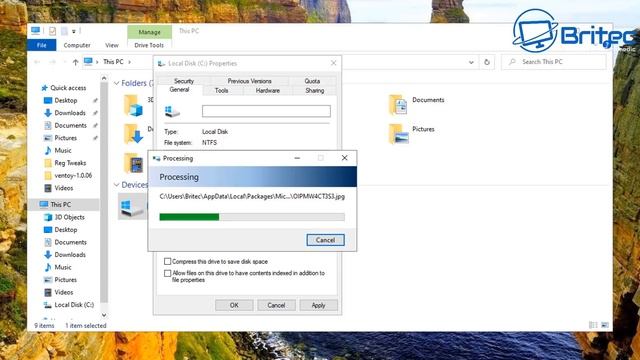The width and height of the screenshot is (640, 360).
Task: Open Documents under This PC
Action: (x=65, y=242)
